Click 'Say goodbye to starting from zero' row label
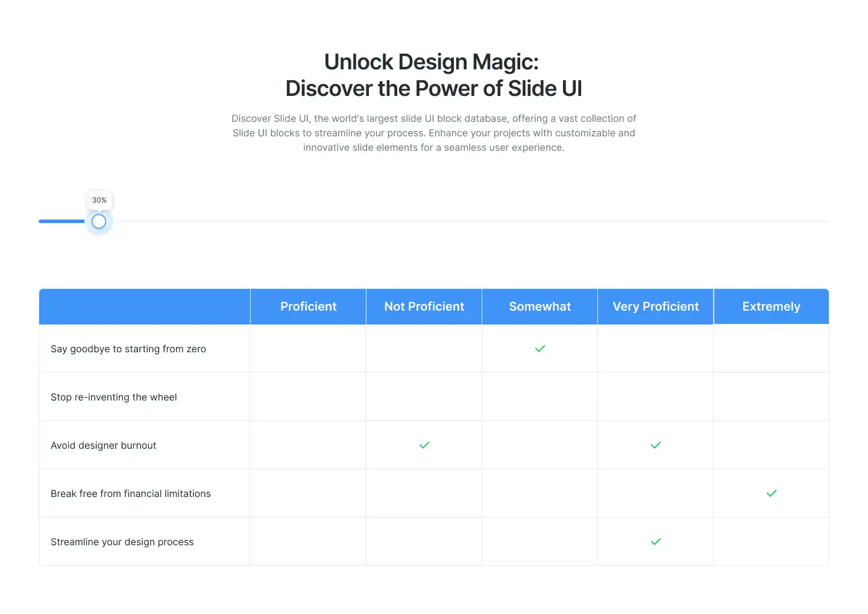 pyautogui.click(x=128, y=349)
